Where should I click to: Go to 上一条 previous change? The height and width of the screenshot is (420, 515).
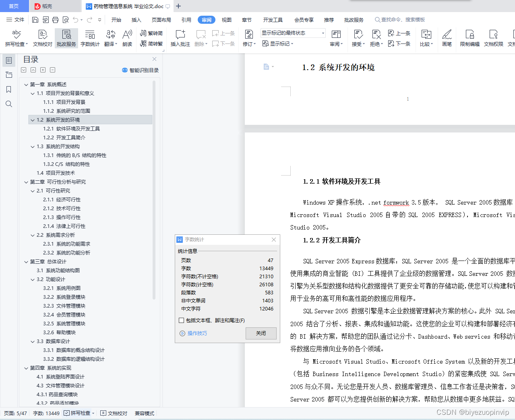[x=399, y=33]
